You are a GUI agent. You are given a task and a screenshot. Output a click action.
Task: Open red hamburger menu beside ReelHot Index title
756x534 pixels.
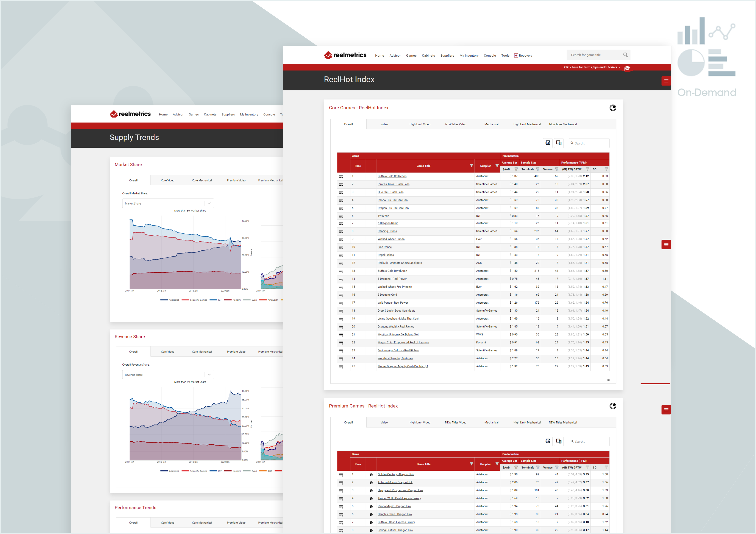[666, 81]
